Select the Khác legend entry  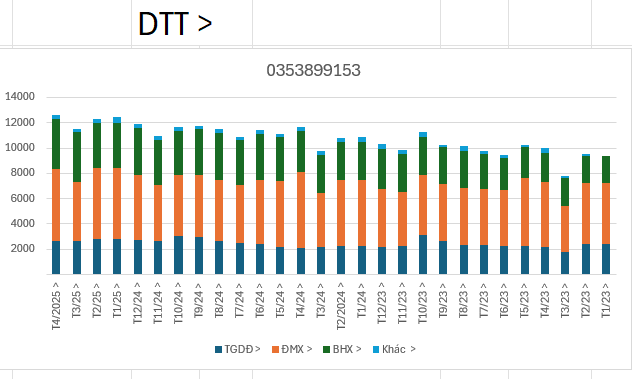pyautogui.click(x=394, y=349)
